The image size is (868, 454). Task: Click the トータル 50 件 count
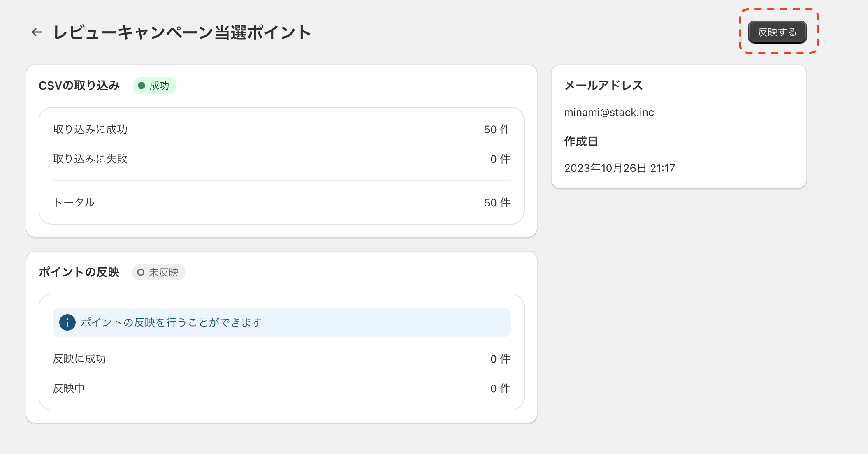pos(497,202)
